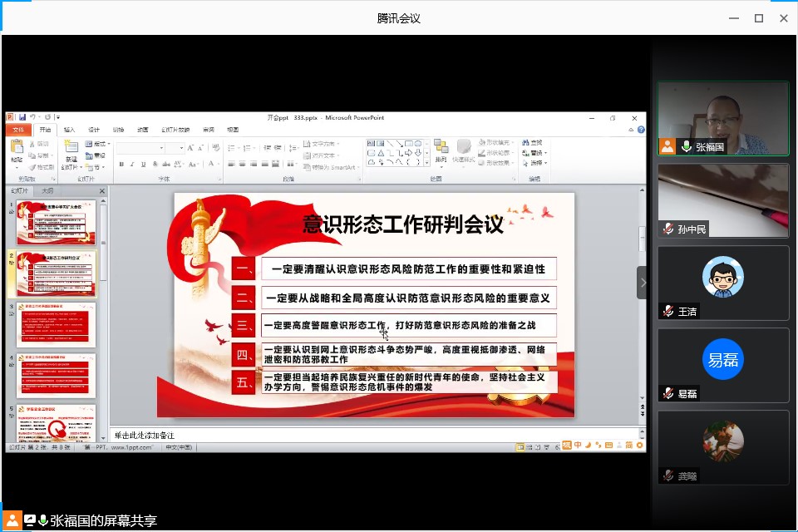Click the 易磊 blue avatar circle
The width and height of the screenshot is (798, 532).
click(x=722, y=360)
